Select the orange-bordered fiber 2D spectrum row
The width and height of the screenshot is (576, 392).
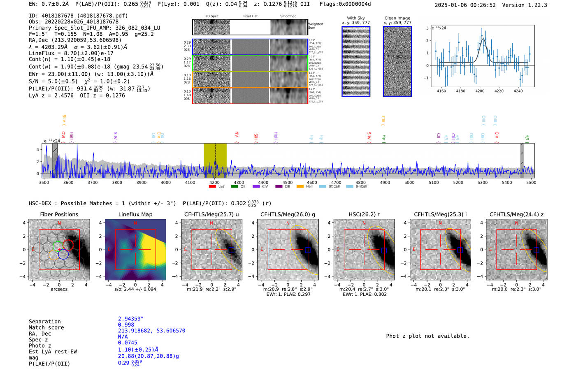tap(250, 79)
